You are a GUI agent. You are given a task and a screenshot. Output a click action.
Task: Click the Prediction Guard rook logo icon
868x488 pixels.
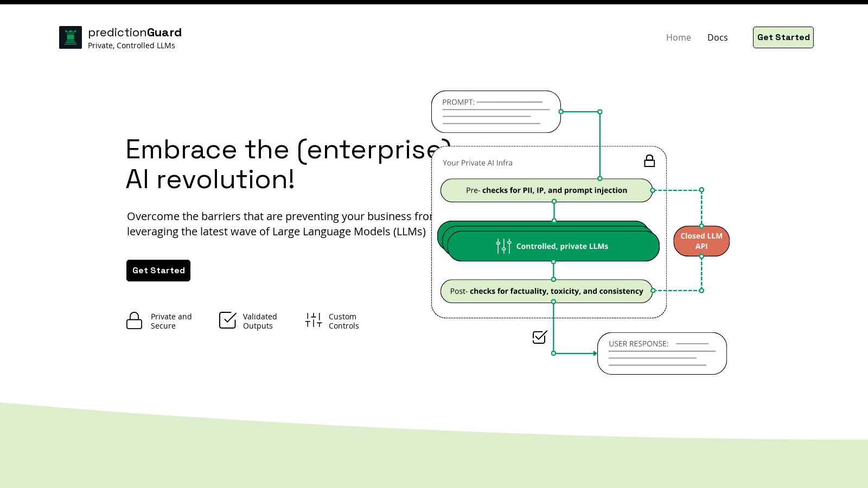click(71, 37)
